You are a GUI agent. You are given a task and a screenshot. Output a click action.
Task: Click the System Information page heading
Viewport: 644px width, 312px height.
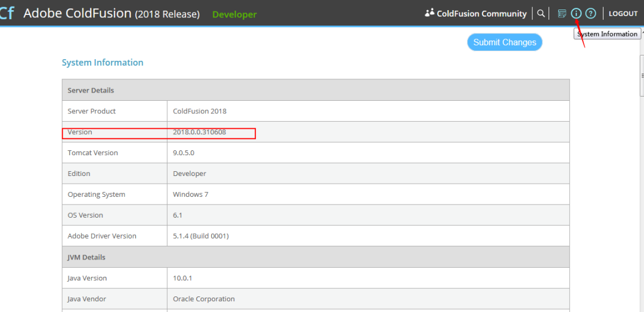point(103,63)
